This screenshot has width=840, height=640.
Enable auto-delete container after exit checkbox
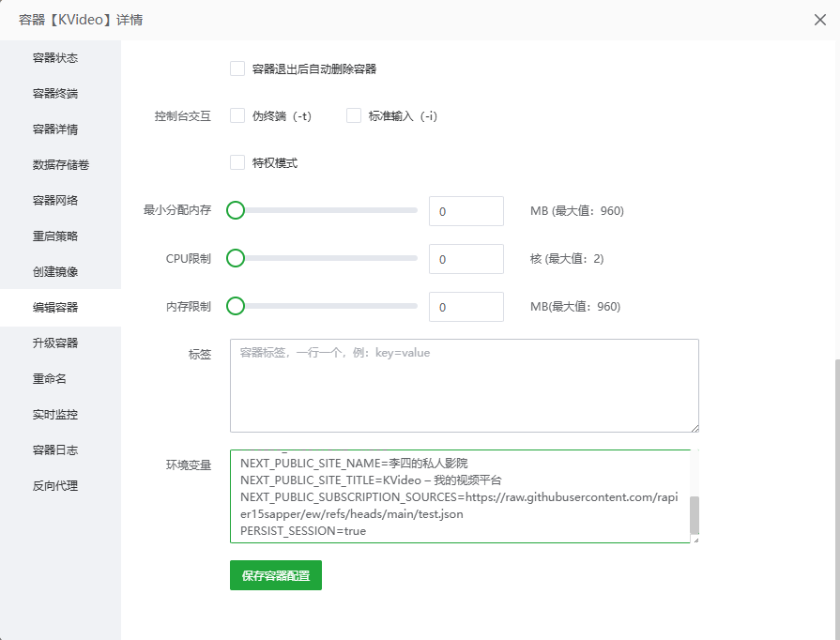point(237,69)
